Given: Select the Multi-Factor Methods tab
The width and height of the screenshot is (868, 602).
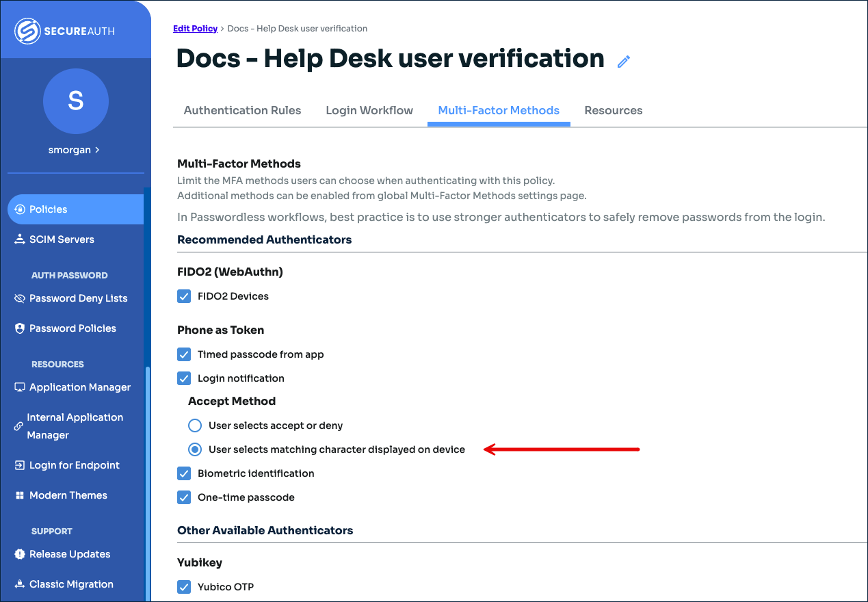Looking at the screenshot, I should point(499,110).
